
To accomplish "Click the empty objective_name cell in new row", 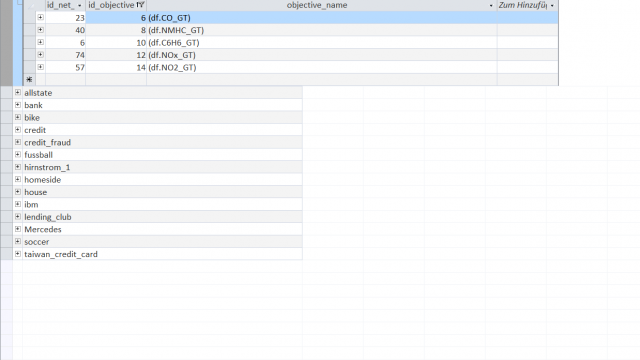I will click(322, 80).
